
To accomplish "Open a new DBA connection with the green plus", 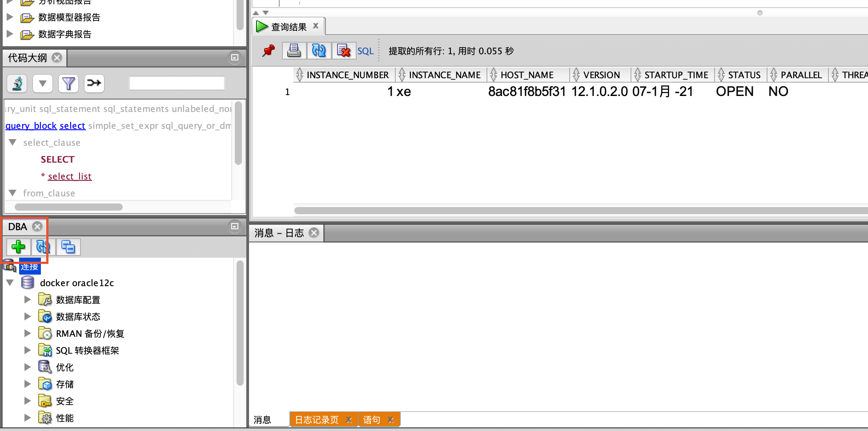I will tap(18, 247).
